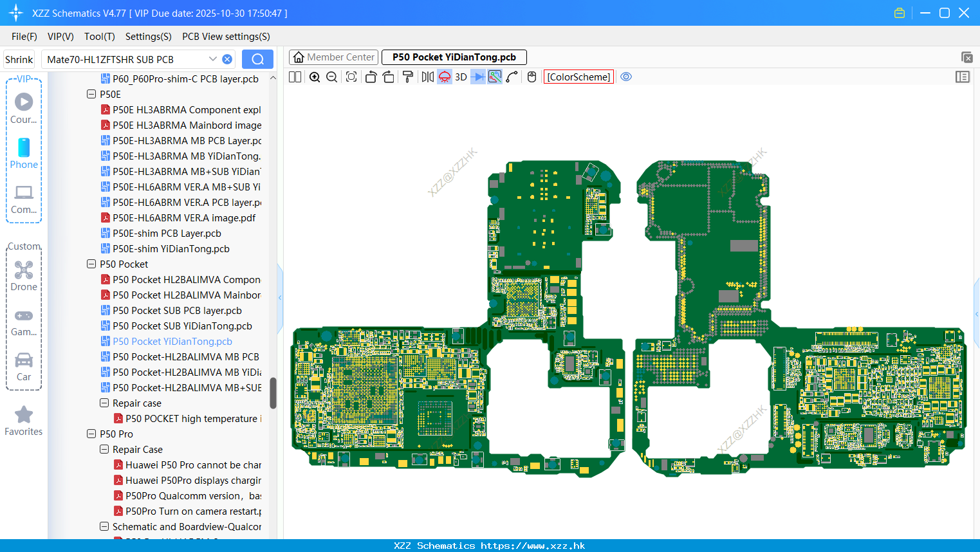
Task: Clear the search field with the X icon
Action: coord(227,59)
